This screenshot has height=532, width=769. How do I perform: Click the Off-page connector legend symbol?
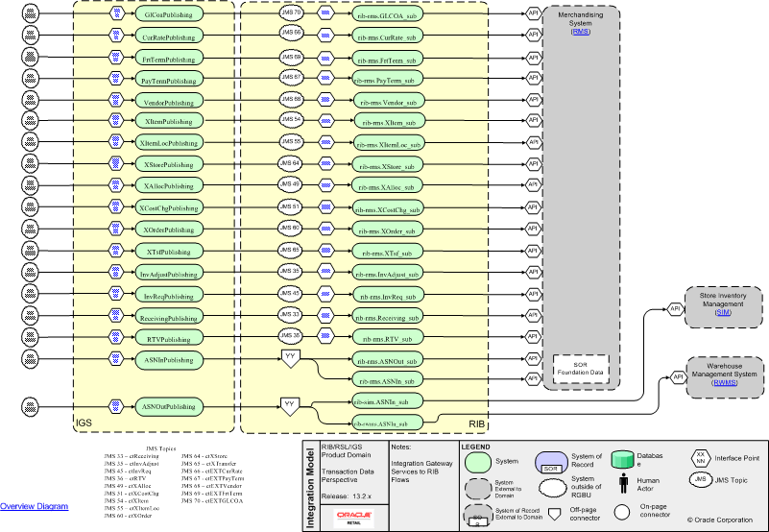tap(554, 514)
